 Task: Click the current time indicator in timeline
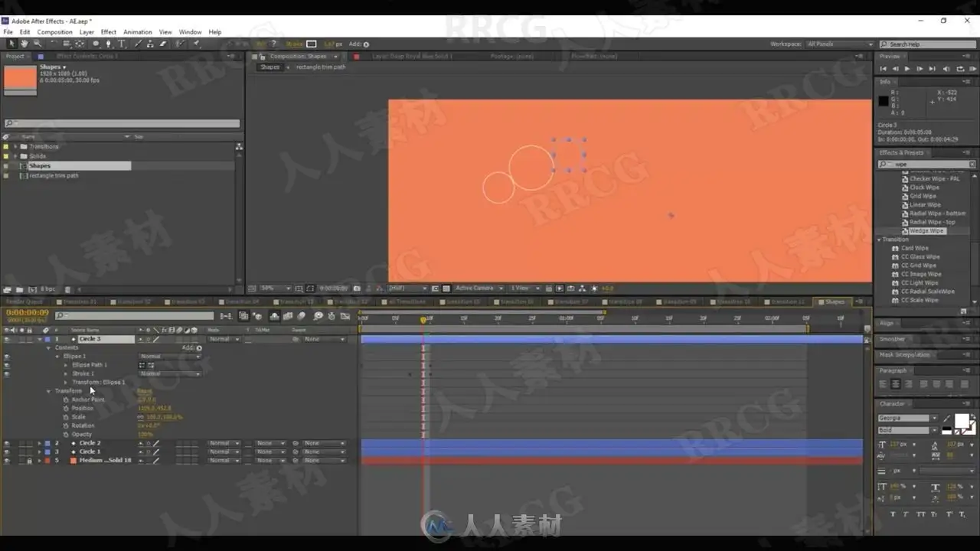coord(423,319)
